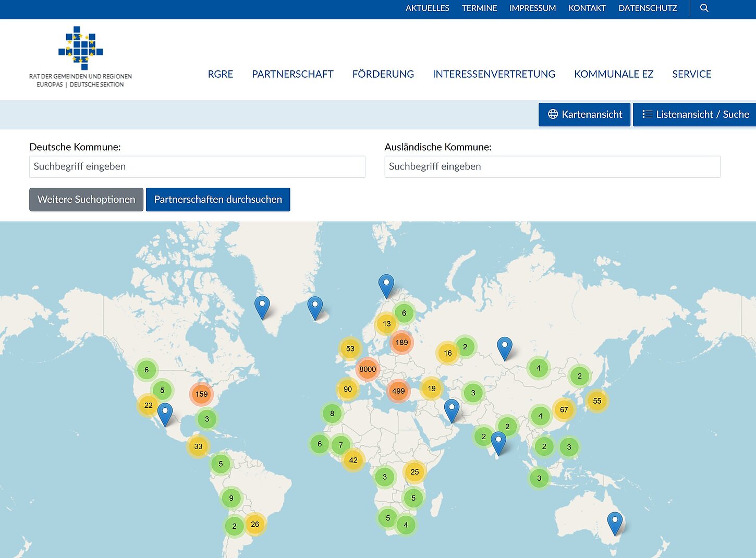The image size is (756, 558).
Task: Click the list icon on Listenansicht / Suche
Action: tap(648, 114)
